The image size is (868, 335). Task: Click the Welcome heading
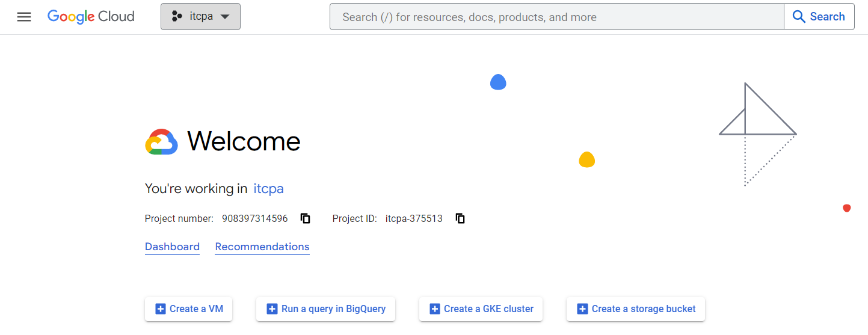[244, 141]
